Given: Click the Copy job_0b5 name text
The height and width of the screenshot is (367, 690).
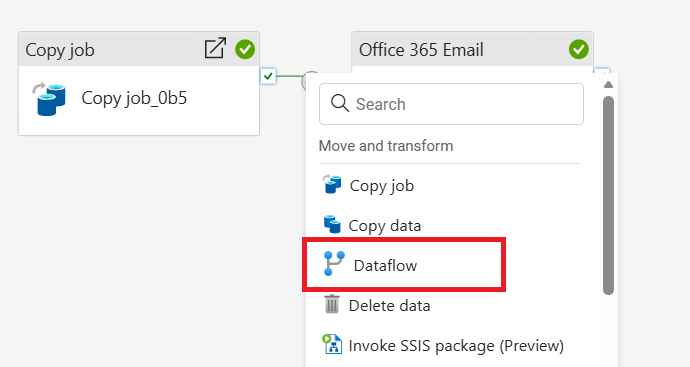Looking at the screenshot, I should tap(134, 98).
